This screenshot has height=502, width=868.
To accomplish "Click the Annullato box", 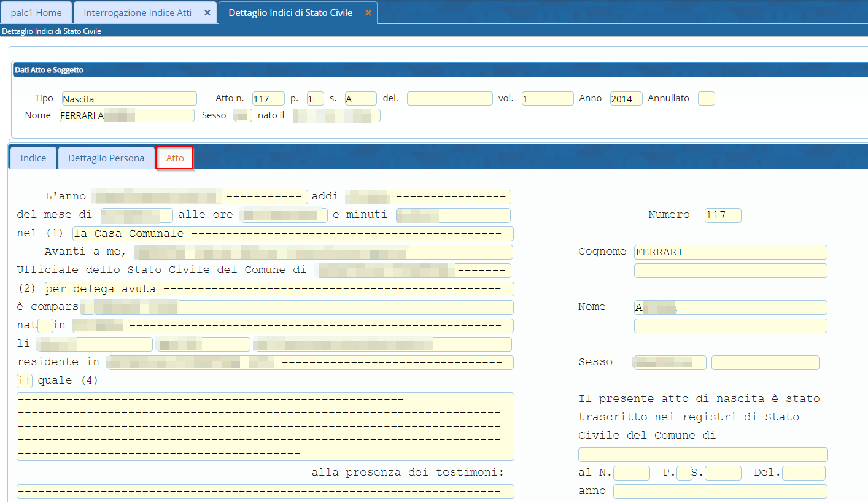I will [x=706, y=99].
